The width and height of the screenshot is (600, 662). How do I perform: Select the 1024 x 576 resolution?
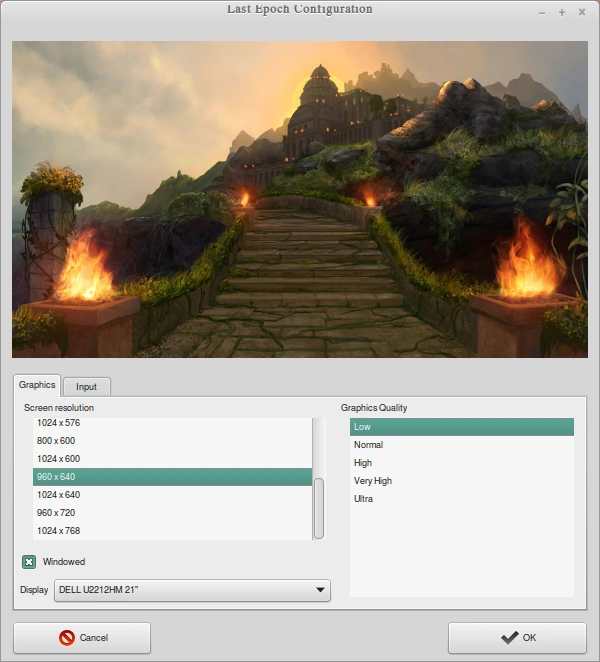(172, 423)
